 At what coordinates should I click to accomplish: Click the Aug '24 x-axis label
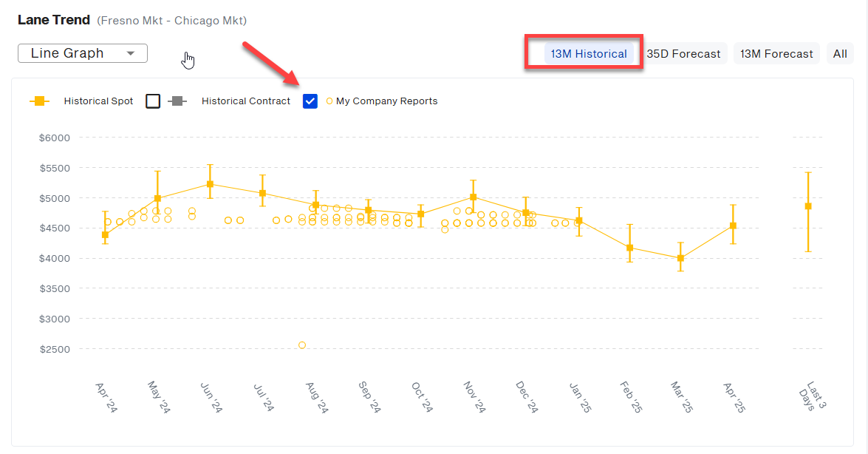coord(317,398)
